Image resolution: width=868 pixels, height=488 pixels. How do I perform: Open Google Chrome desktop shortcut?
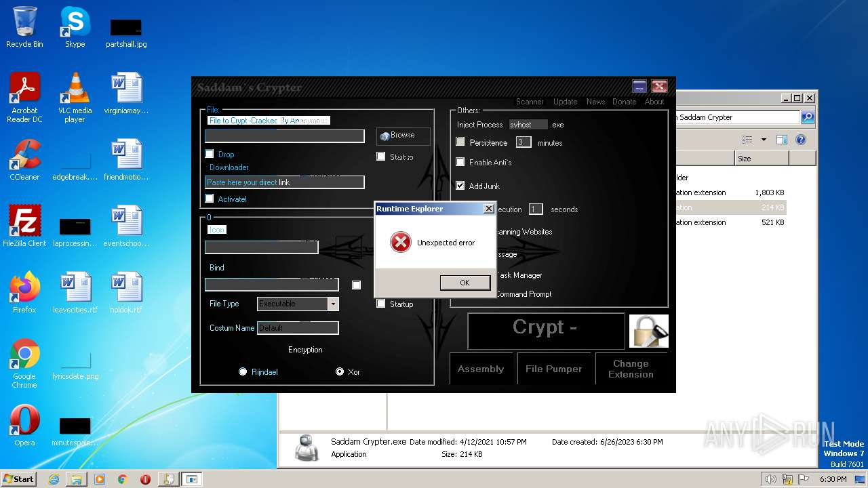[x=24, y=363]
